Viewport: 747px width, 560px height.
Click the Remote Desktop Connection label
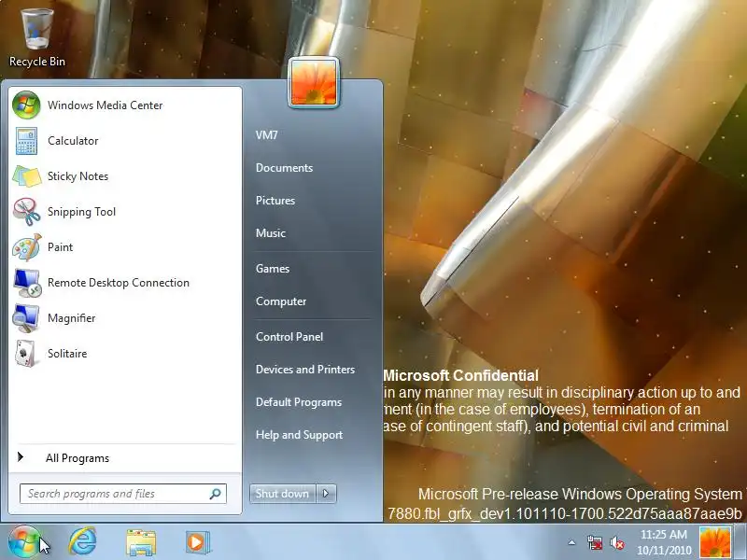point(119,283)
